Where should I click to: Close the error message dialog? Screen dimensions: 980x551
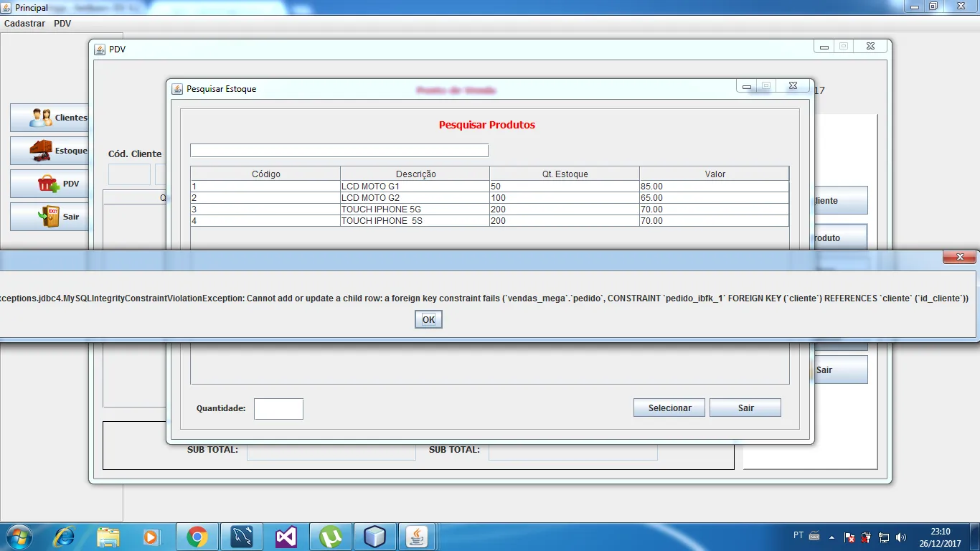click(x=959, y=257)
